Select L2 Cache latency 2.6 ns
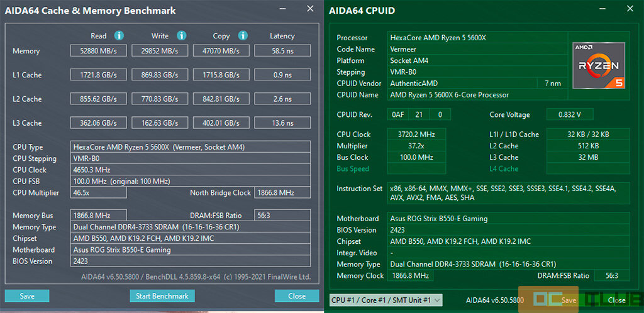 282,99
